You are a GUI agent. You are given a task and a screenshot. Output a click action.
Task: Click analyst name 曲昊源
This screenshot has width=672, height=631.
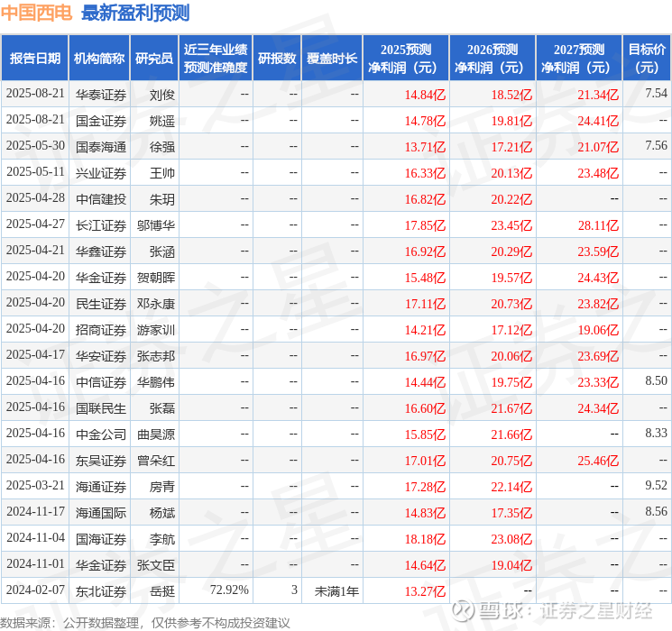pos(156,434)
